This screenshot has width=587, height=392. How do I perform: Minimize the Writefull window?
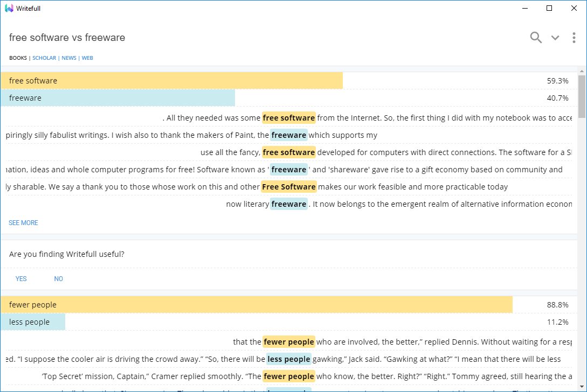[525, 8]
